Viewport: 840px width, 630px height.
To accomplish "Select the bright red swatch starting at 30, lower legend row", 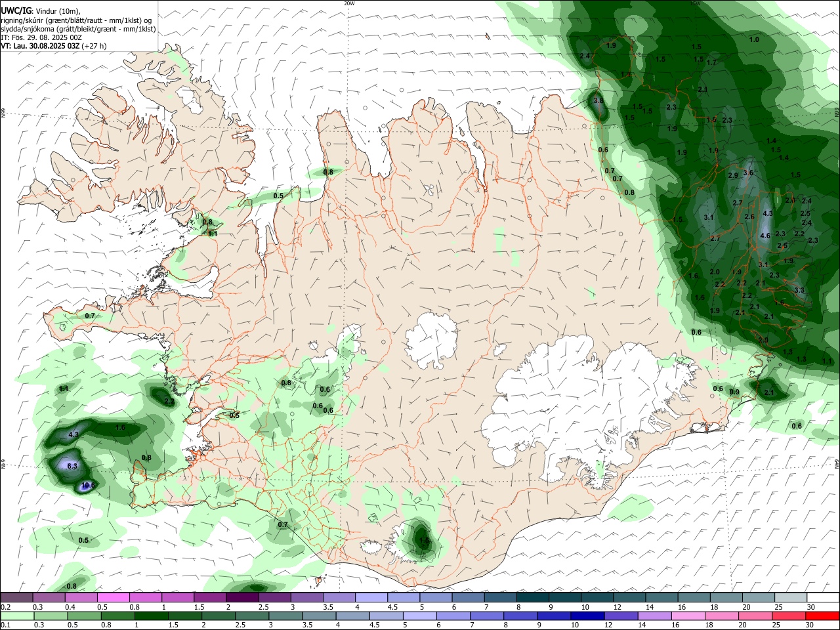I will pyautogui.click(x=822, y=616).
